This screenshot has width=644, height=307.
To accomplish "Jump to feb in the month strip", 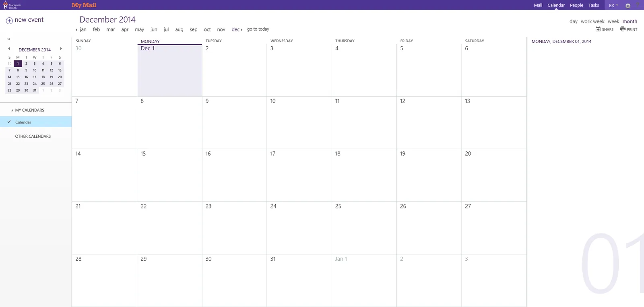I will point(96,30).
